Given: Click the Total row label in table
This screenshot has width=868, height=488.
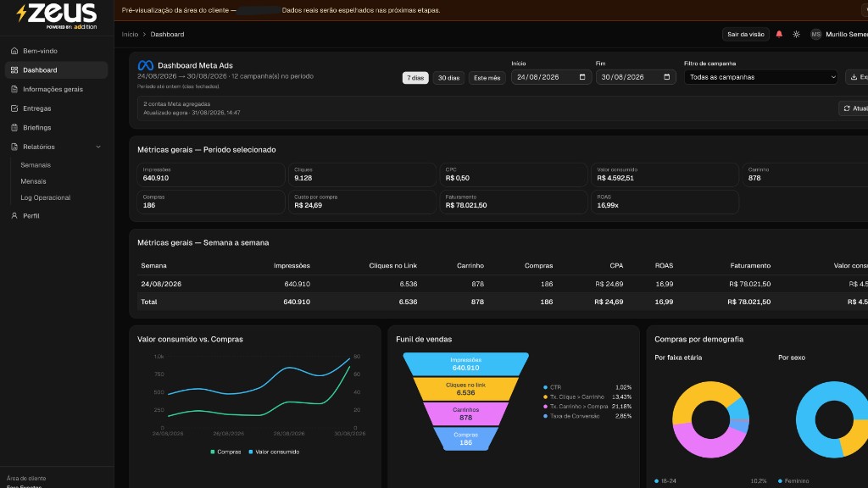Looking at the screenshot, I should [x=149, y=302].
